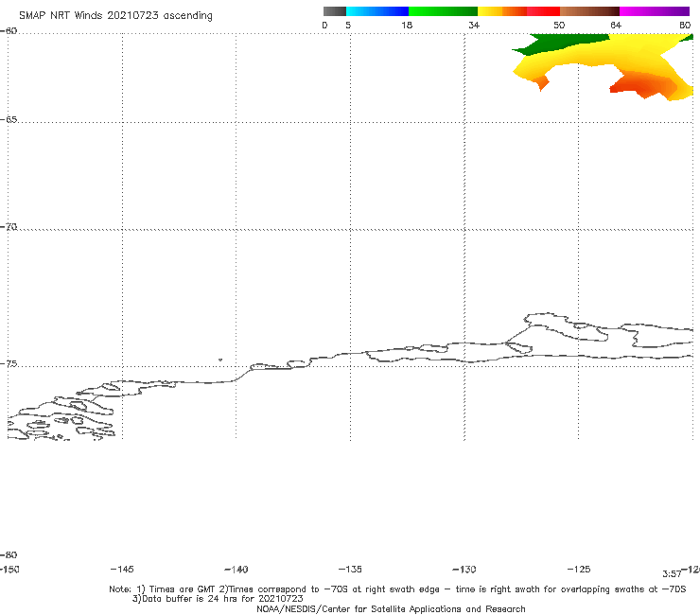Viewport: 700px width, 615px height.
Task: Click the color bar label '34'
Action: pos(474,26)
